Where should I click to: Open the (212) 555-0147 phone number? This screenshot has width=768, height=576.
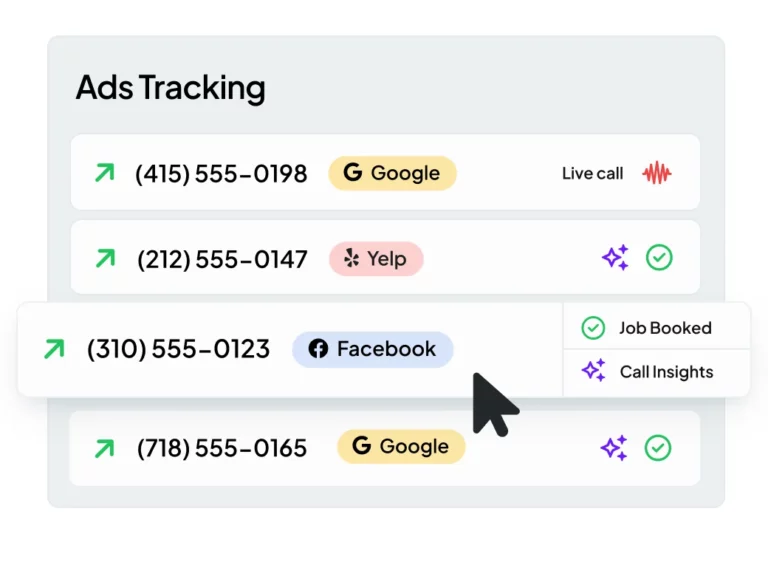pos(222,259)
